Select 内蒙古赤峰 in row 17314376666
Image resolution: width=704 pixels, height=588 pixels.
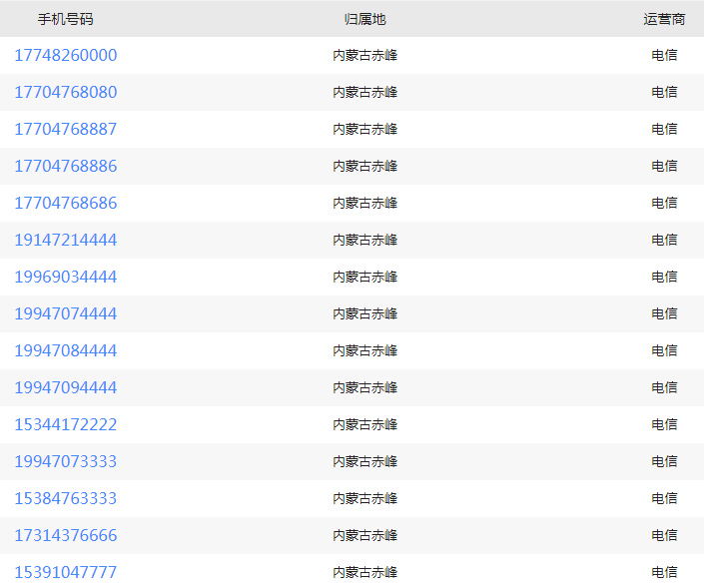(365, 535)
